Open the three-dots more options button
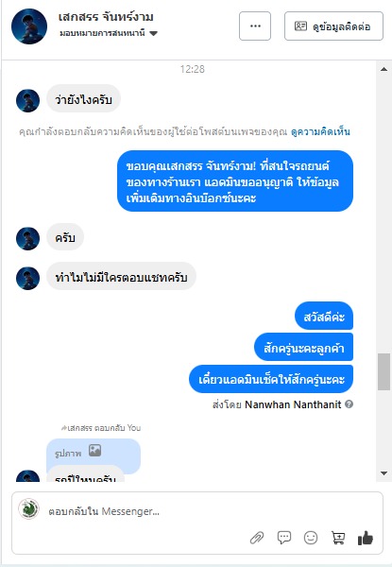This screenshot has width=392, height=567. 255,26
